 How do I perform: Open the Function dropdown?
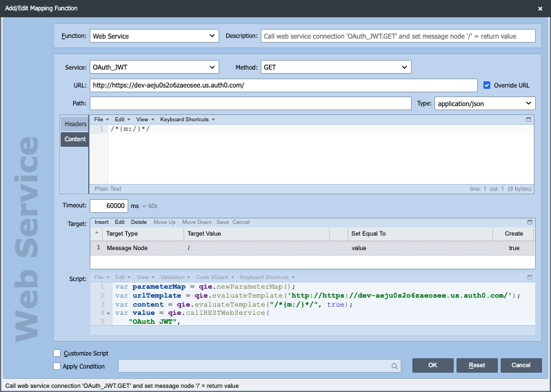tap(154, 36)
